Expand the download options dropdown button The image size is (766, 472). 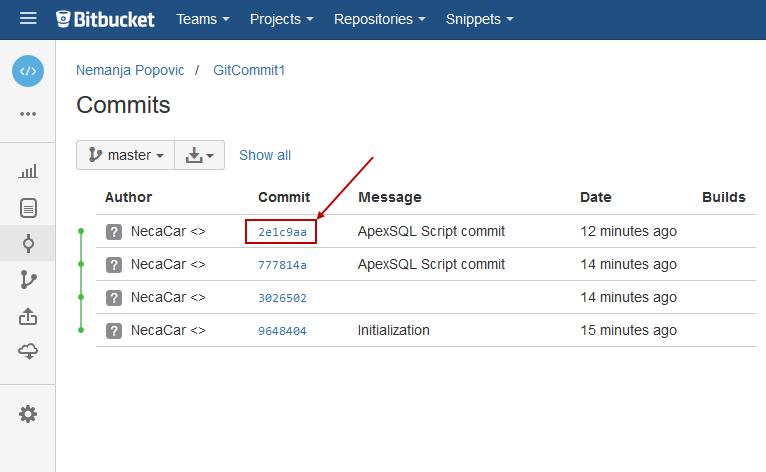(x=200, y=155)
